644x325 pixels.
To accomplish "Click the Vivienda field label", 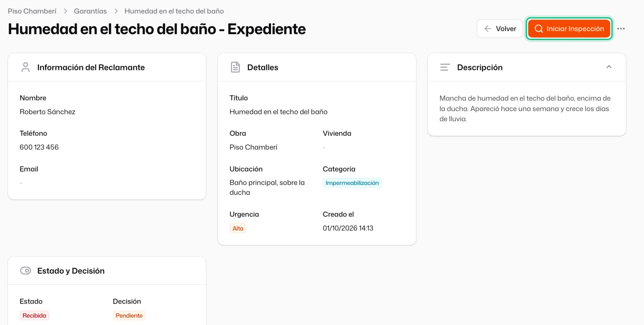I will pyautogui.click(x=337, y=133).
